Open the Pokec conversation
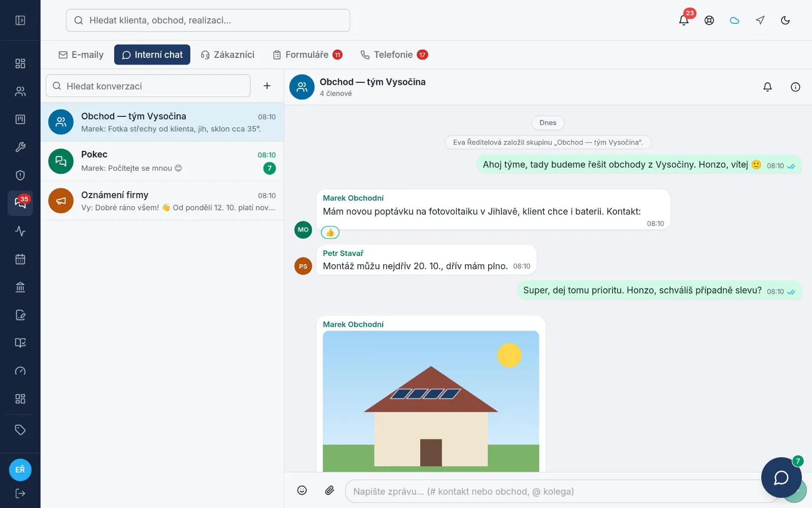The image size is (812, 508). click(162, 161)
